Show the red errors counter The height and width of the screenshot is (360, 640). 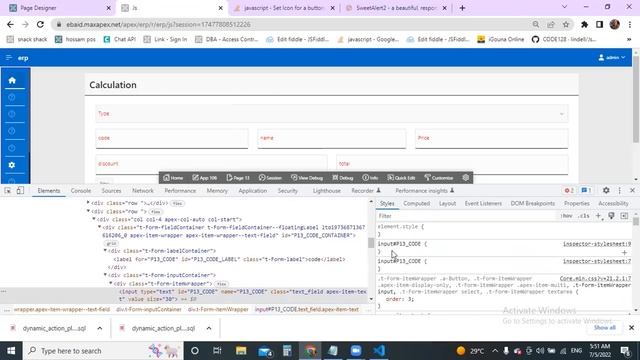pyautogui.click(x=569, y=191)
